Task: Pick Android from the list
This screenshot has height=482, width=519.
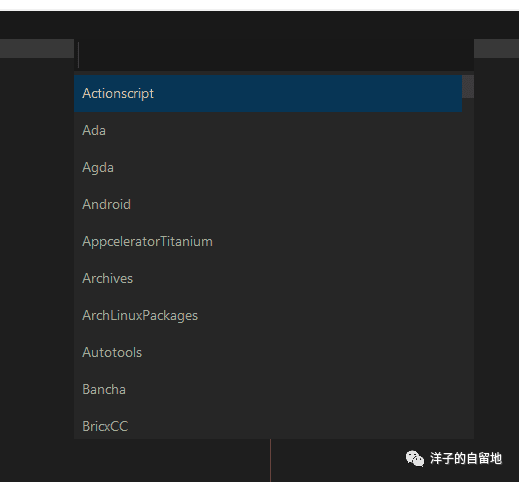Action: tap(268, 204)
